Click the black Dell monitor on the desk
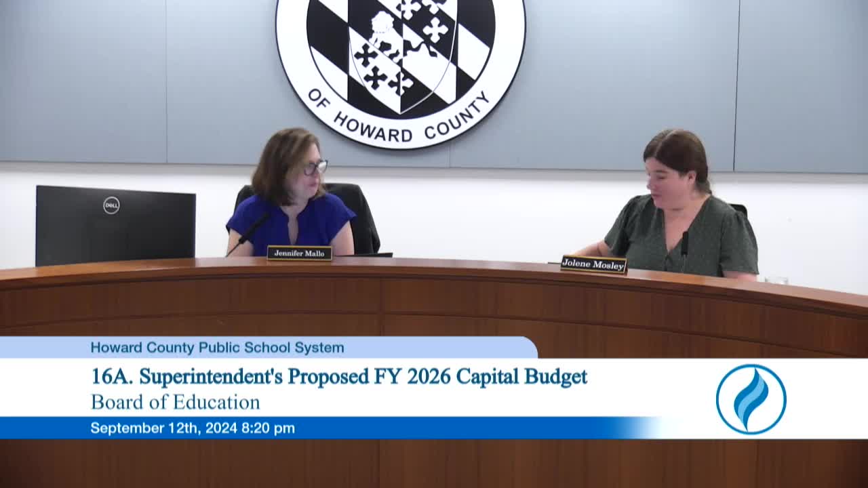 115,226
